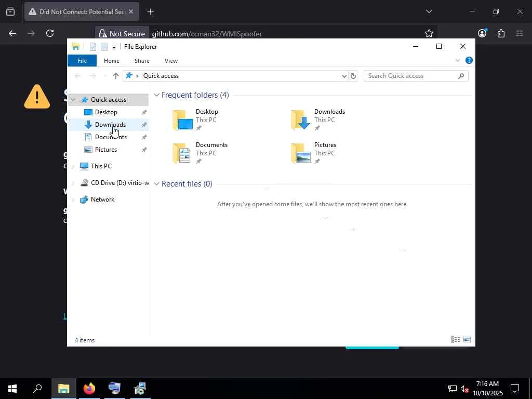Go back in Firefox
This screenshot has height=399, width=532.
click(12, 33)
